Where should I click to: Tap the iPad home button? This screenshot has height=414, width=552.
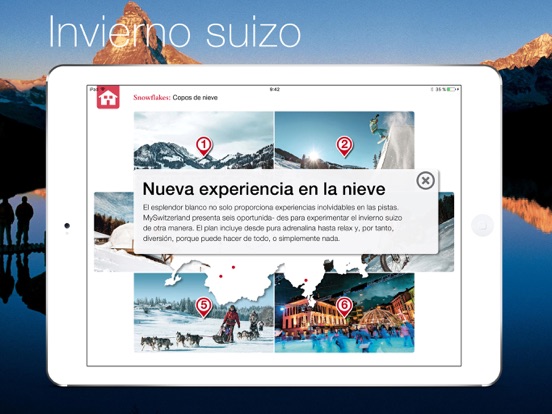click(x=483, y=225)
